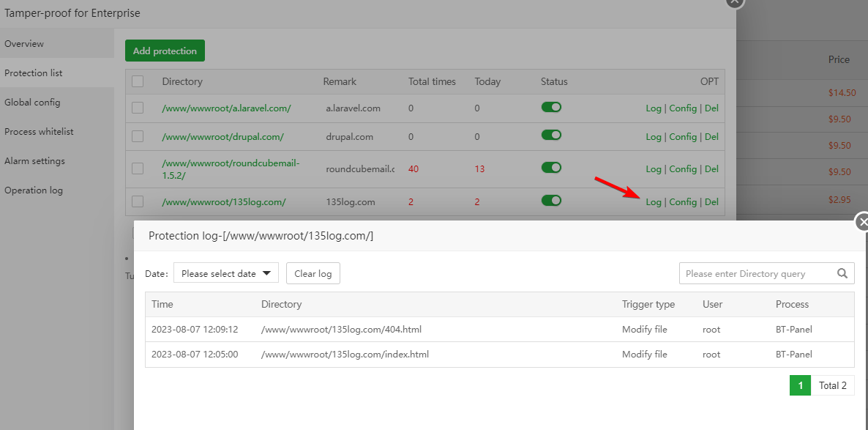The height and width of the screenshot is (430, 868).
Task: Select checkbox beside roundcubemail directory
Action: click(x=138, y=168)
